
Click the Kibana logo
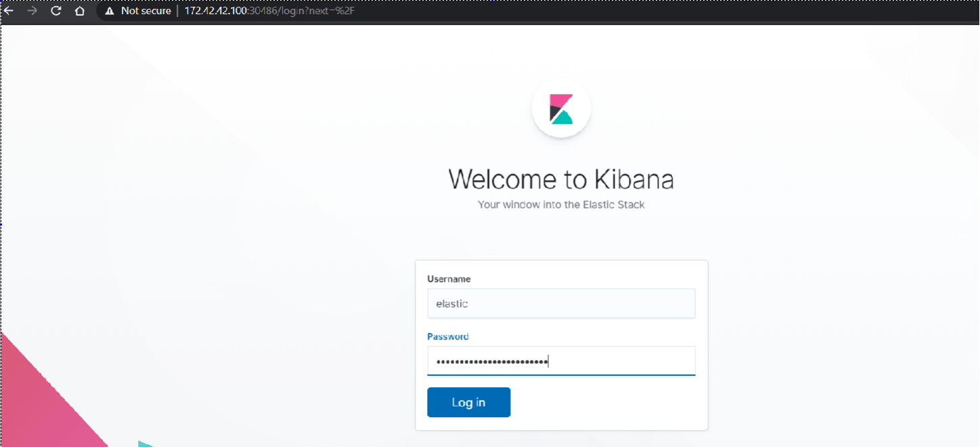coord(561,108)
